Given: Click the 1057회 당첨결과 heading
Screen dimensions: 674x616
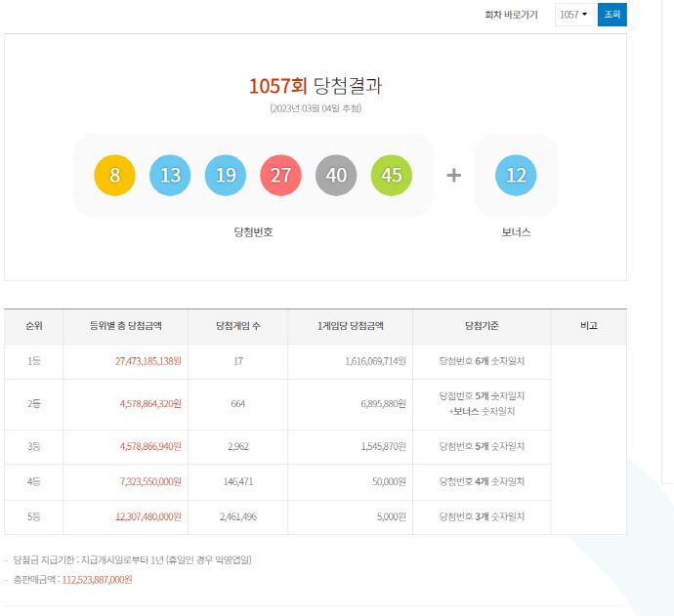Looking at the screenshot, I should (x=316, y=86).
